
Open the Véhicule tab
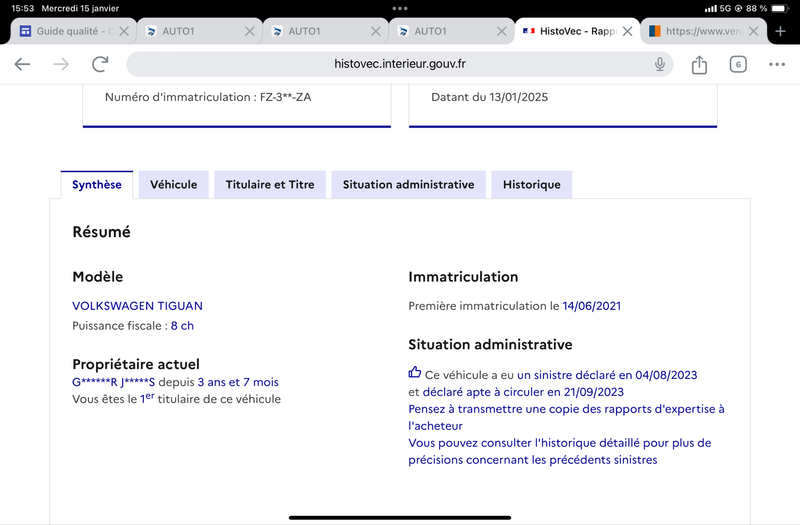(x=173, y=185)
